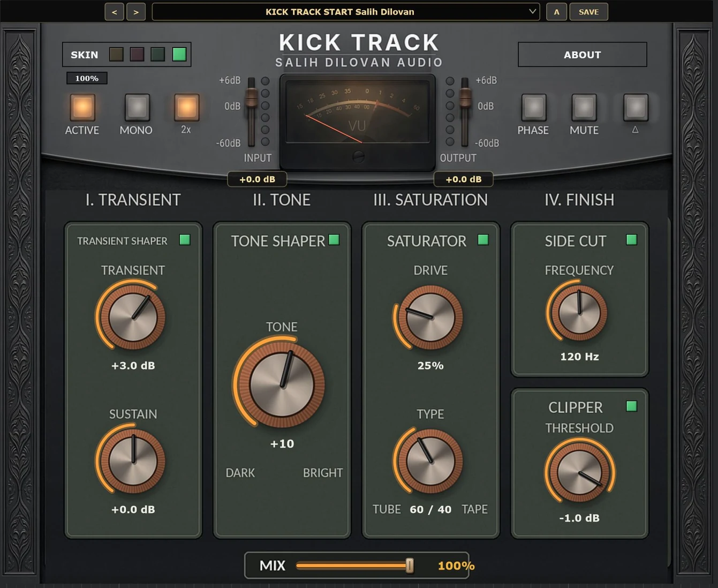Click the 25% drive value
Viewport: 718px width, 588px height.
430,366
